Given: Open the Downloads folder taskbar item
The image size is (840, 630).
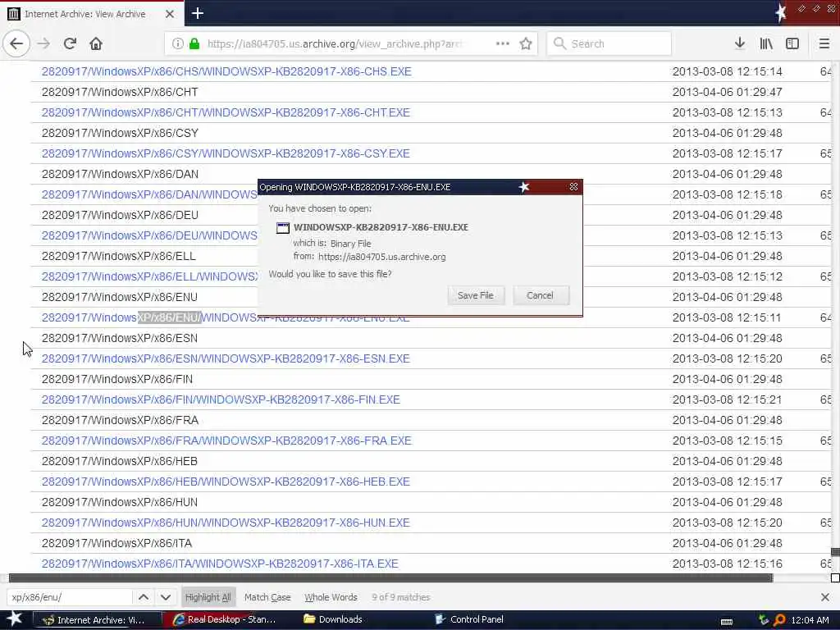Looking at the screenshot, I should pos(333,620).
